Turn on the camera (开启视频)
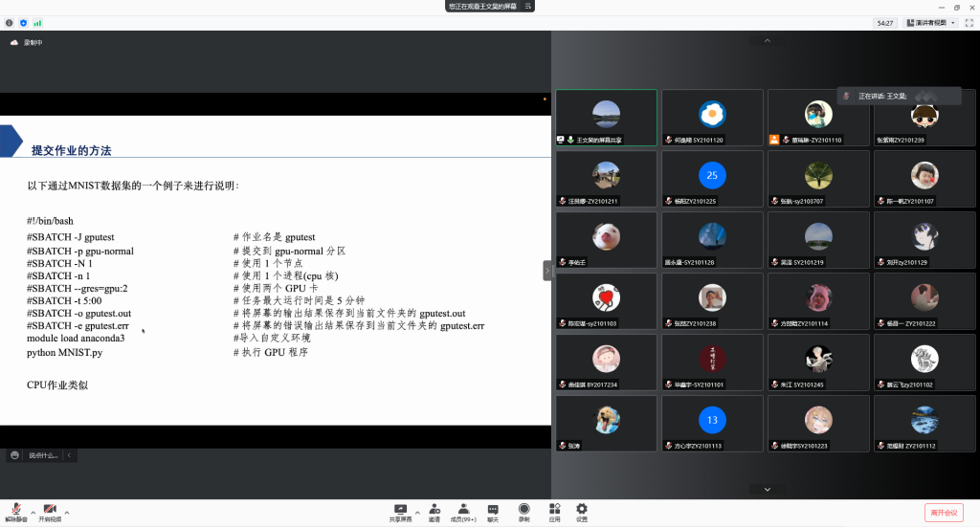The height and width of the screenshot is (527, 980). 49,511
